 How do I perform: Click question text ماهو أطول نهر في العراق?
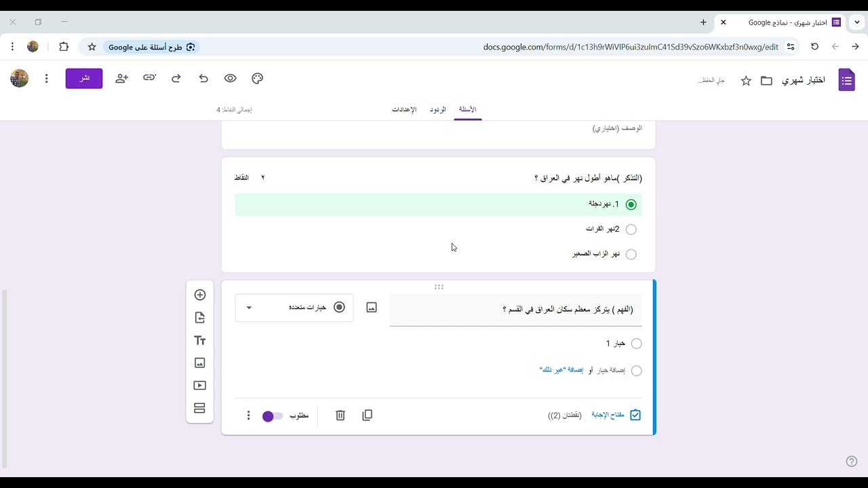click(588, 178)
